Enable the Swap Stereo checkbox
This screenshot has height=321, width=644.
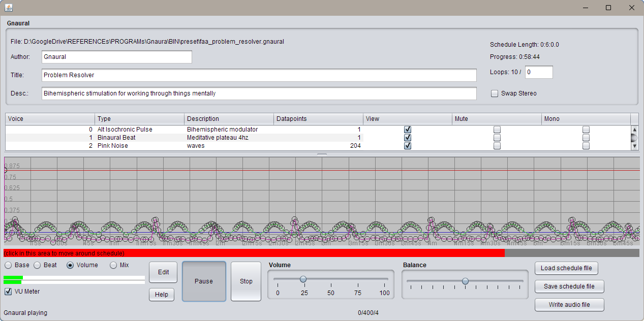(x=495, y=93)
